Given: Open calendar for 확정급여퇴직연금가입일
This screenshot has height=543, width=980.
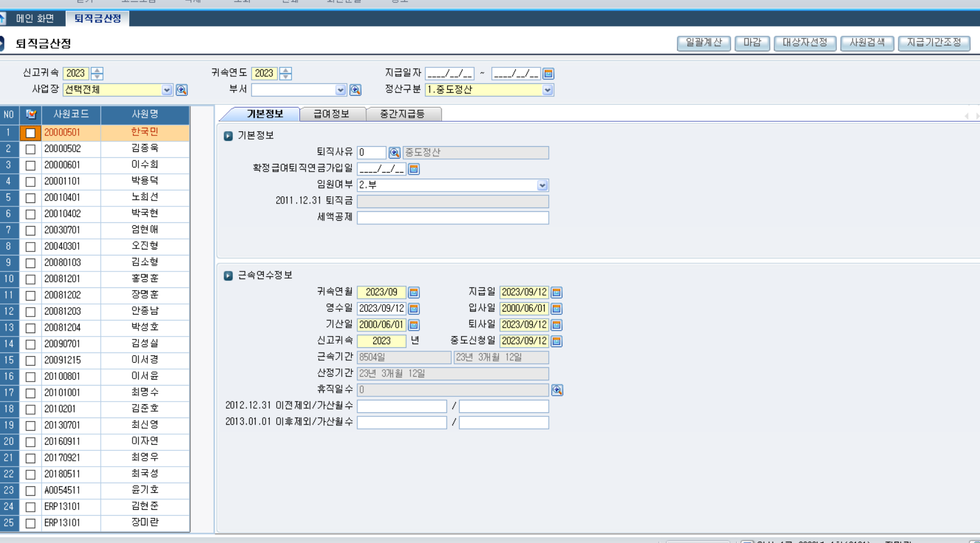Looking at the screenshot, I should [x=414, y=169].
